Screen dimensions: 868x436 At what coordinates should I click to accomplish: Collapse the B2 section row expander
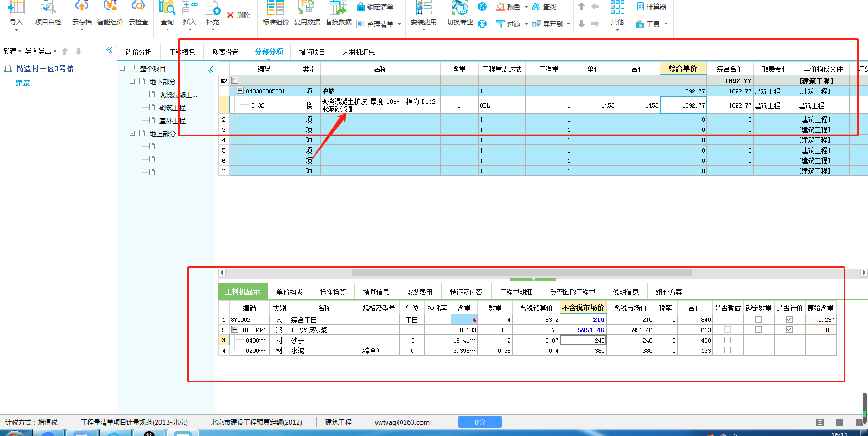click(x=235, y=80)
